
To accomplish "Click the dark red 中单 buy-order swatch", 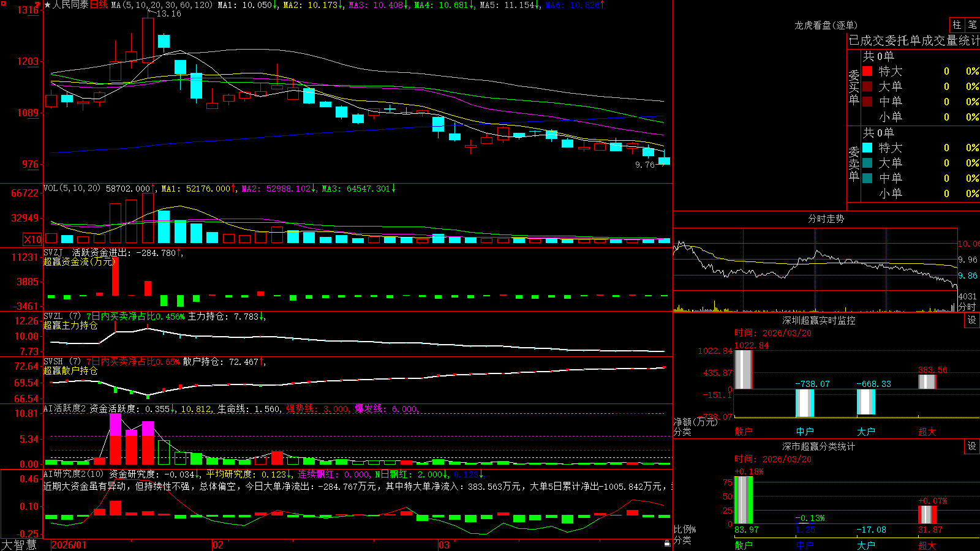I will pos(867,101).
